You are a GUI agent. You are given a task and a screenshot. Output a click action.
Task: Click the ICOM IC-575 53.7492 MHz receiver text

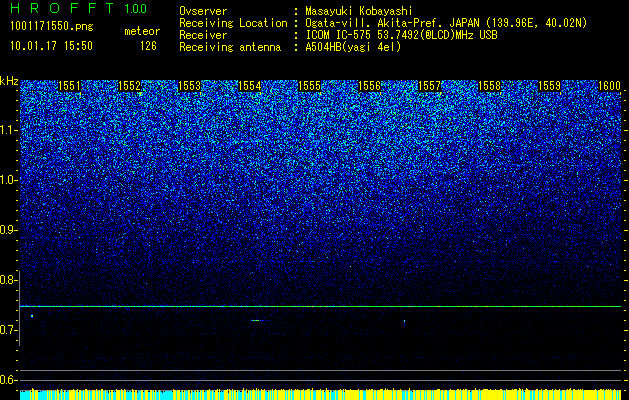pos(401,35)
